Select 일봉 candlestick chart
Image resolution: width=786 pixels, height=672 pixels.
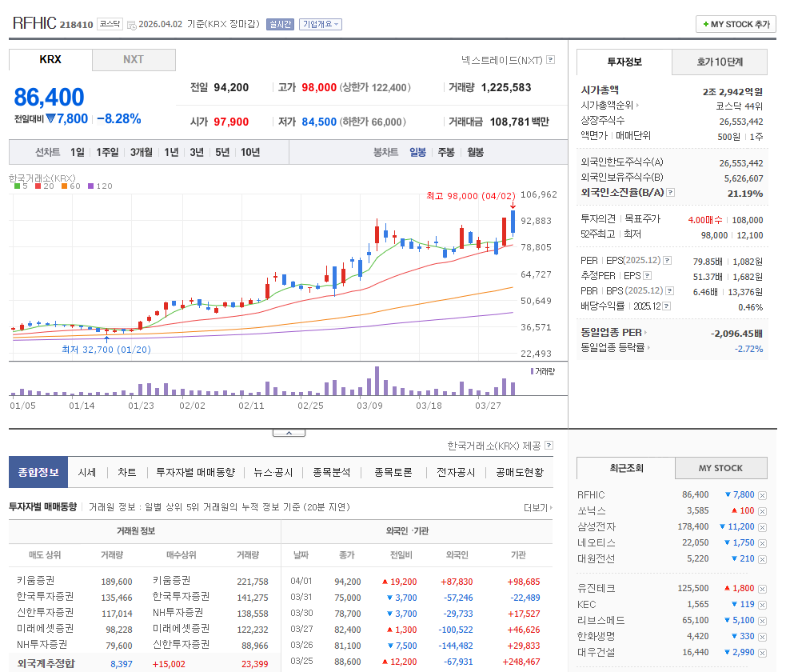(417, 152)
